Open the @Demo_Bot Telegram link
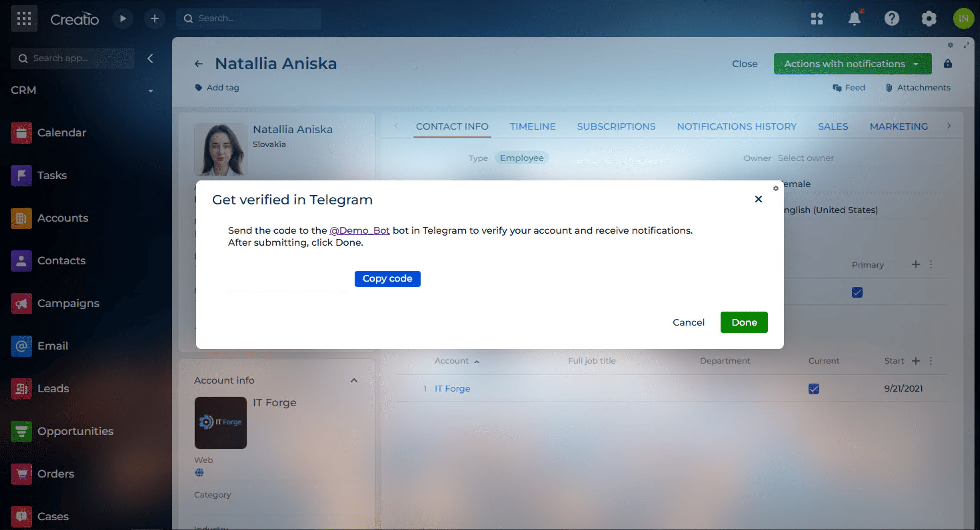The width and height of the screenshot is (980, 530). point(359,231)
